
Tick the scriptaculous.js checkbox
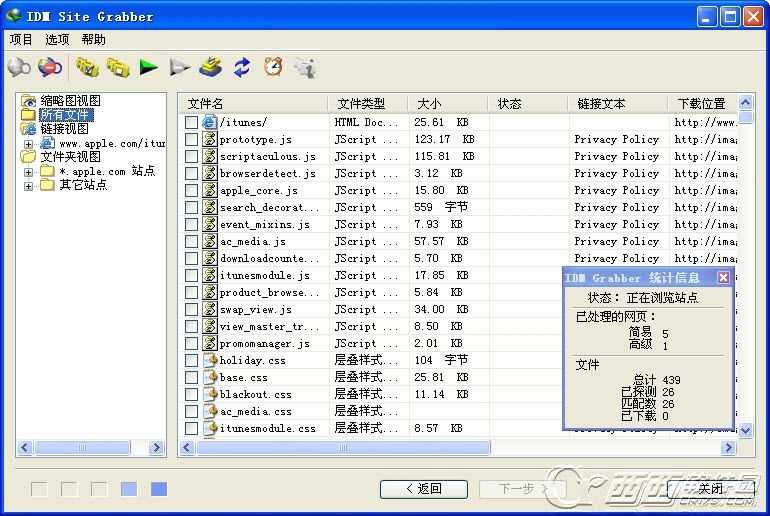click(192, 156)
